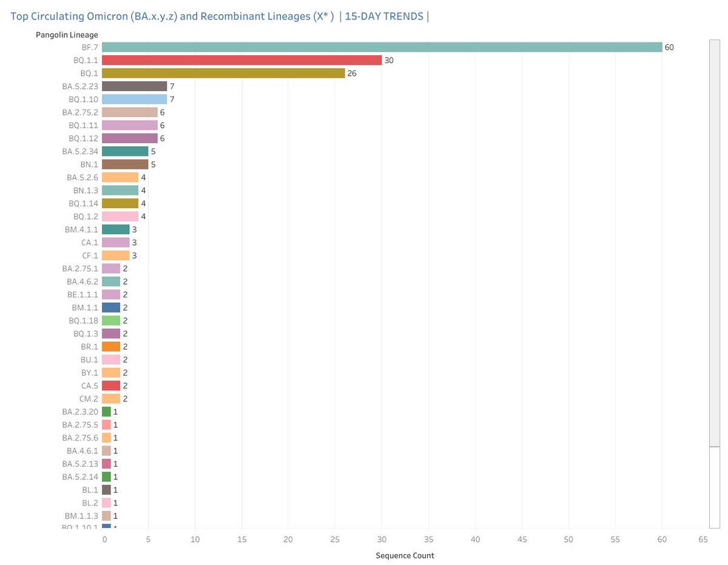
Task: Click the 'BA.5.2.34' lineage label
Action: 80,151
